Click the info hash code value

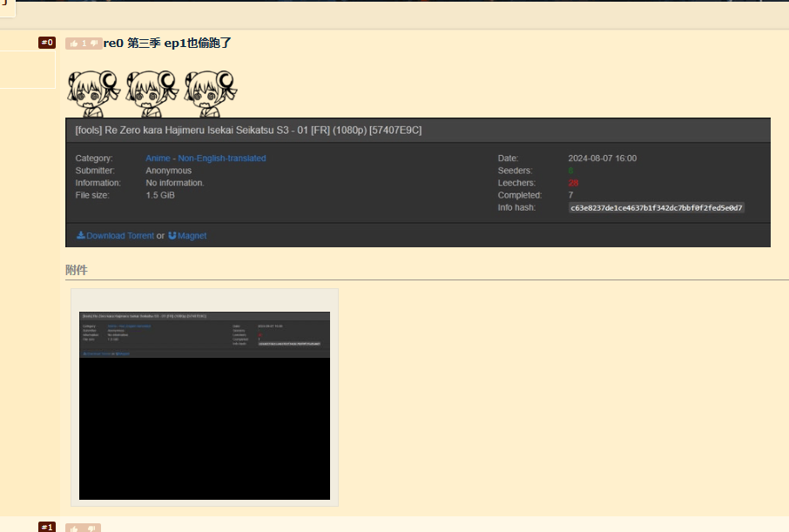point(656,208)
